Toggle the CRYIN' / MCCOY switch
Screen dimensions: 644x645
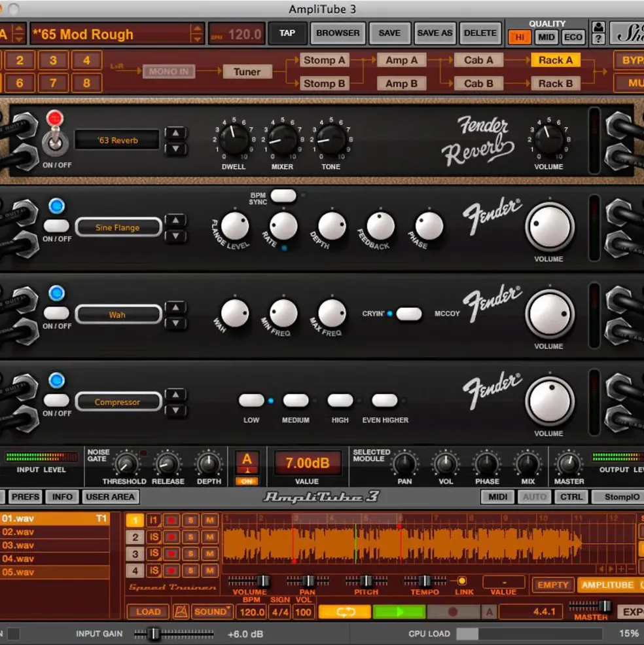coord(409,314)
